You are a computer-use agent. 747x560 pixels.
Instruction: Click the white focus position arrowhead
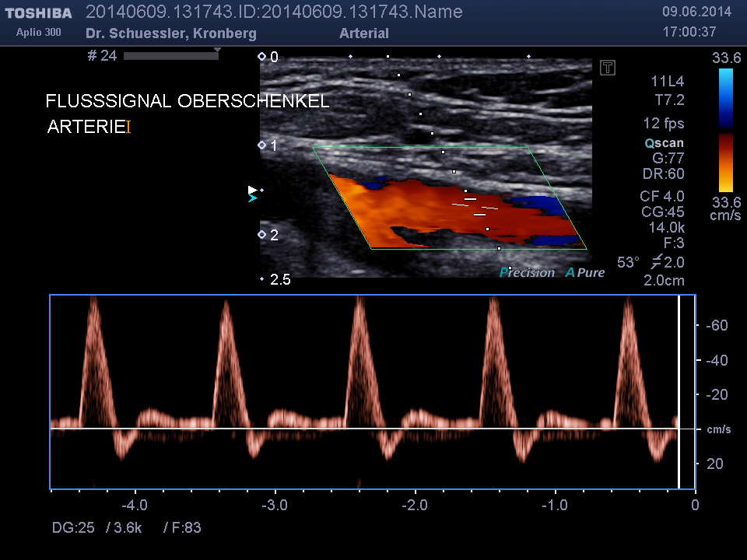tap(252, 189)
